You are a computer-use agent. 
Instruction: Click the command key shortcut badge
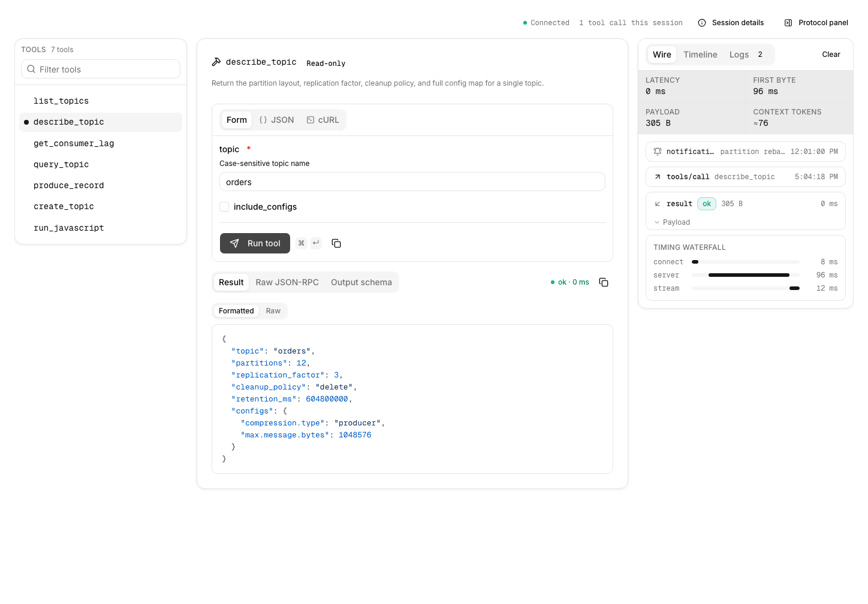click(x=302, y=243)
